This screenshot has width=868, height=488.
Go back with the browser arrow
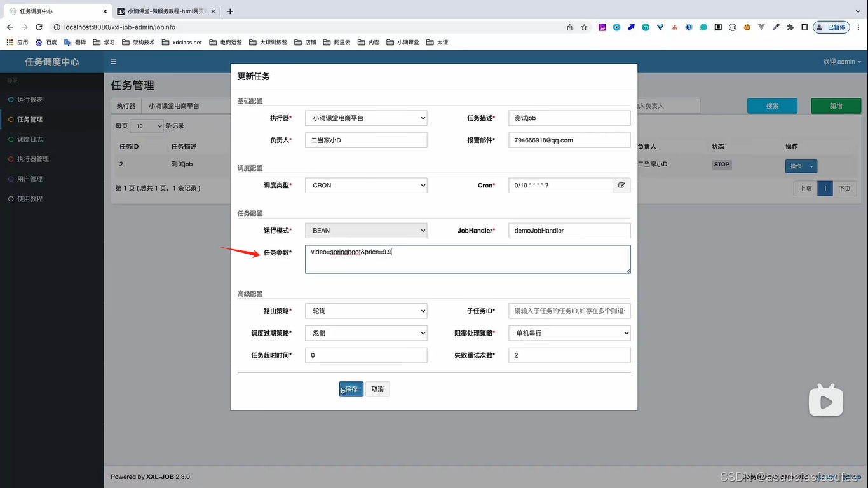pos(10,27)
